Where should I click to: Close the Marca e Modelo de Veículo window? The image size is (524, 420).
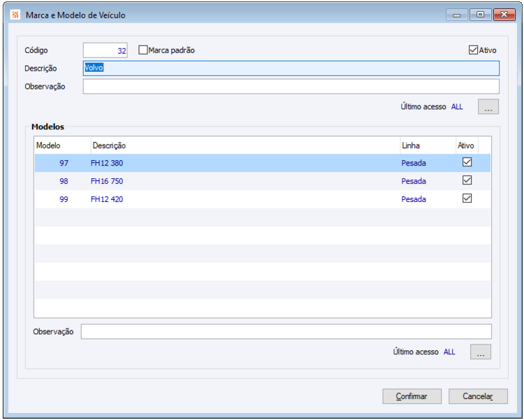coord(504,15)
